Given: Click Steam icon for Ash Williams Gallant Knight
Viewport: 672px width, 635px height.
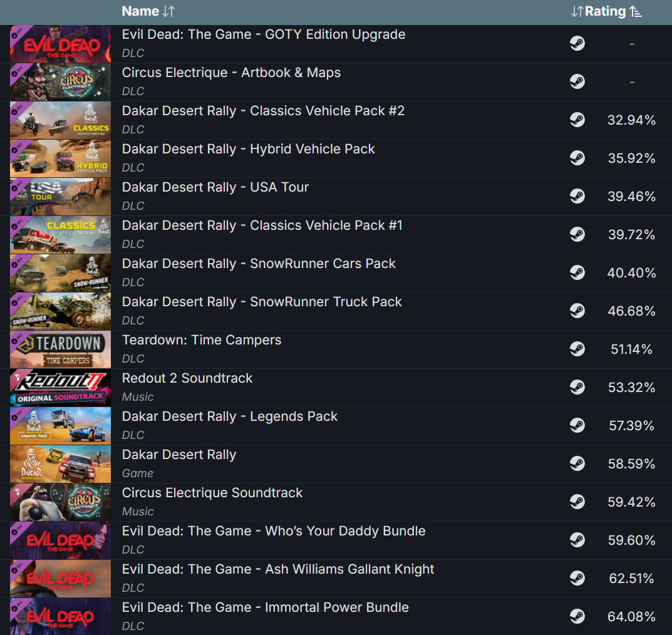Looking at the screenshot, I should (x=577, y=578).
